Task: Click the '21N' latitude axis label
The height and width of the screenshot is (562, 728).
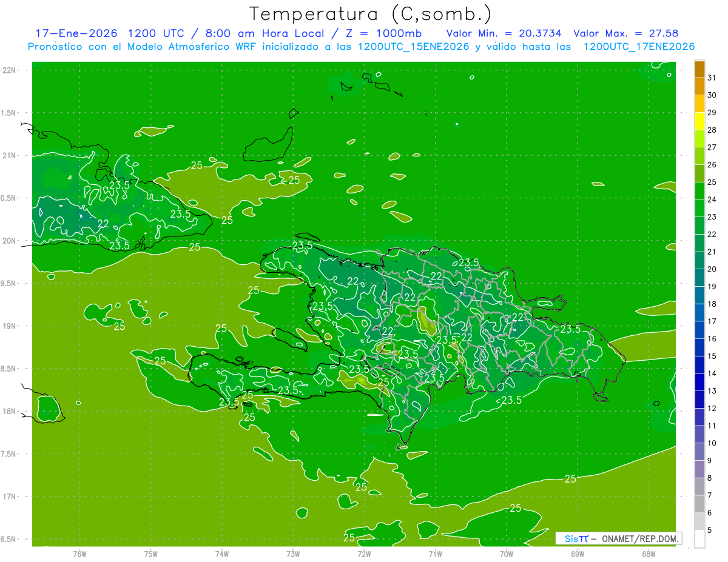Action: coord(8,156)
